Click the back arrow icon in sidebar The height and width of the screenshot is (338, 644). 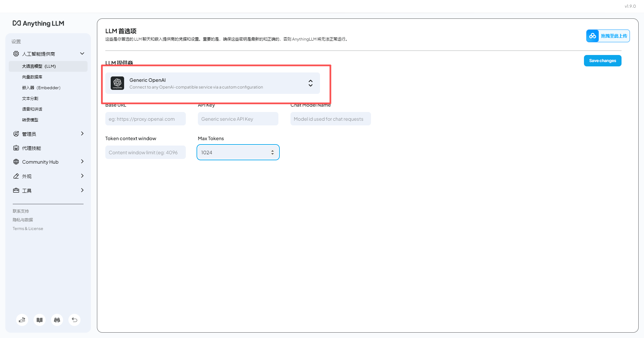pyautogui.click(x=74, y=320)
